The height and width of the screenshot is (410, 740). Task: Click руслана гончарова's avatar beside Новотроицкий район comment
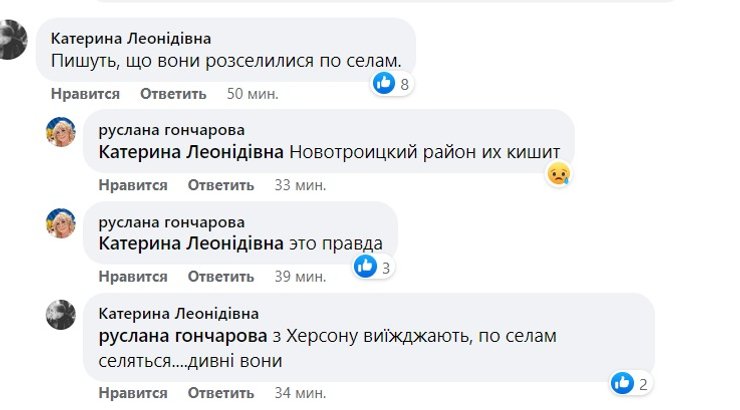(62, 132)
